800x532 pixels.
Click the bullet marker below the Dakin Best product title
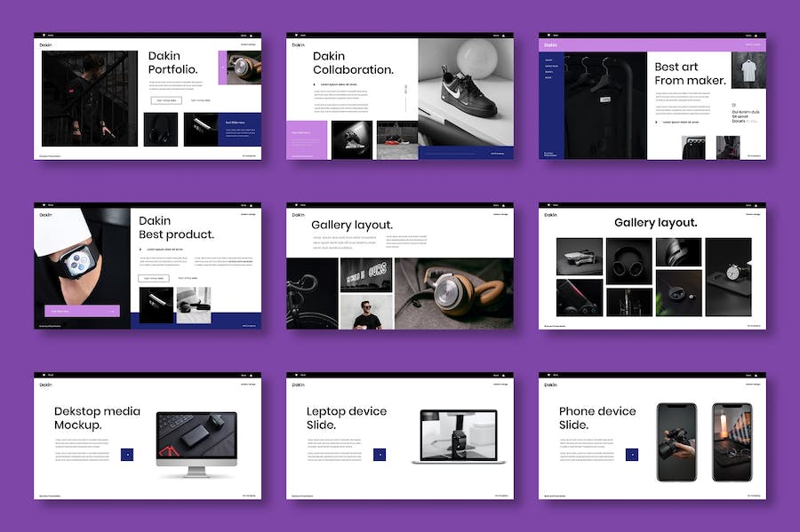point(140,250)
